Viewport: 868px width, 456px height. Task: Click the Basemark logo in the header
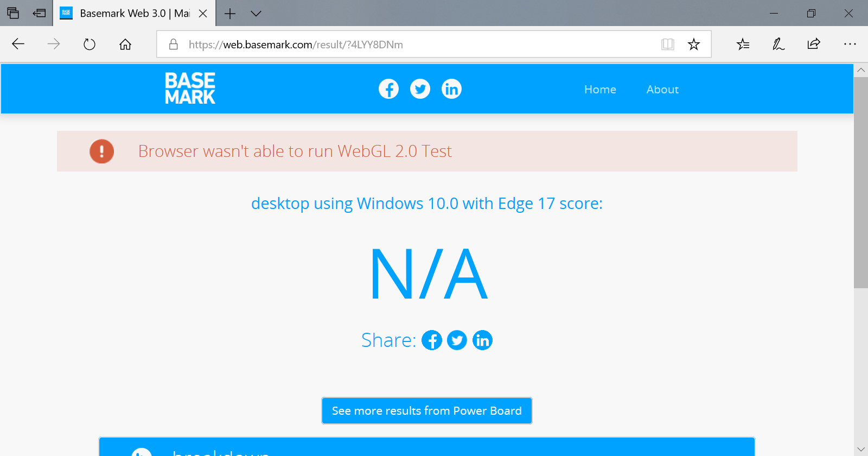(x=190, y=88)
